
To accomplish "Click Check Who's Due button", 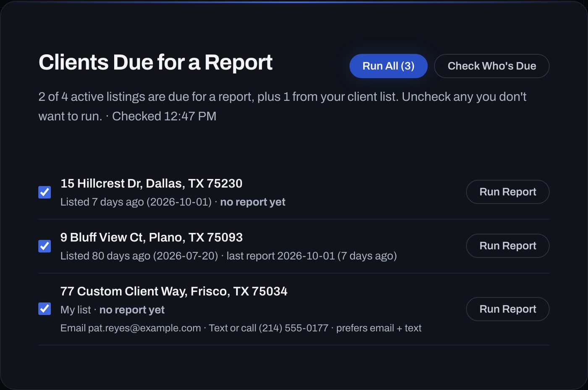I will click(x=491, y=66).
